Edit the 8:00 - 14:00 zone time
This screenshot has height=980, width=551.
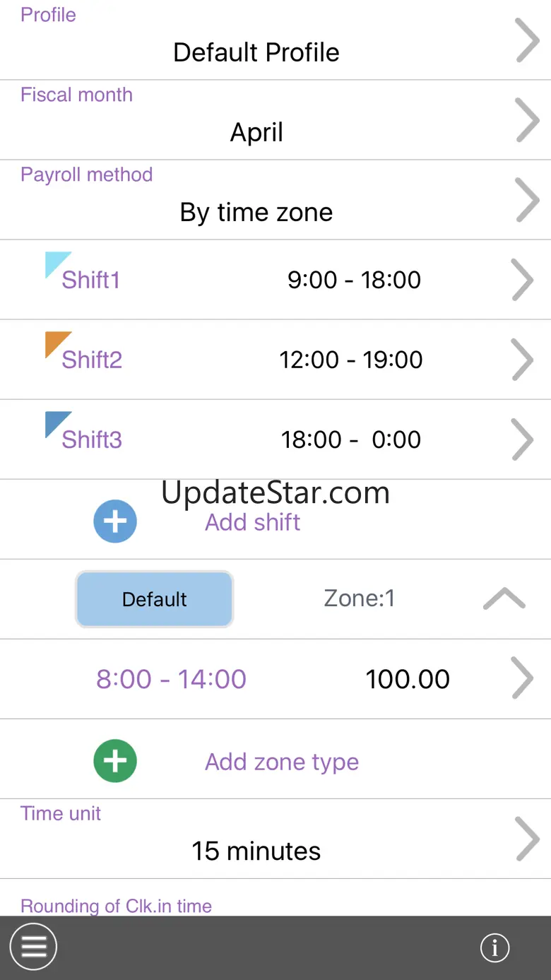[171, 679]
